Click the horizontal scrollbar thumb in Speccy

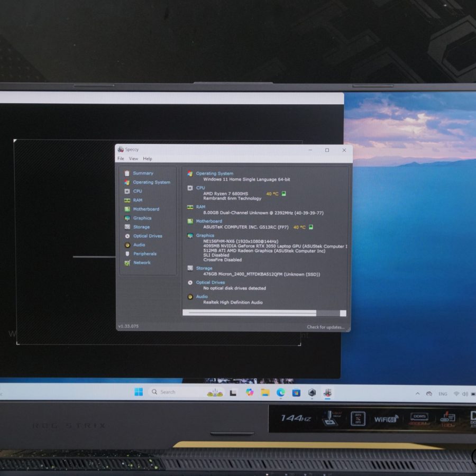coord(252,313)
